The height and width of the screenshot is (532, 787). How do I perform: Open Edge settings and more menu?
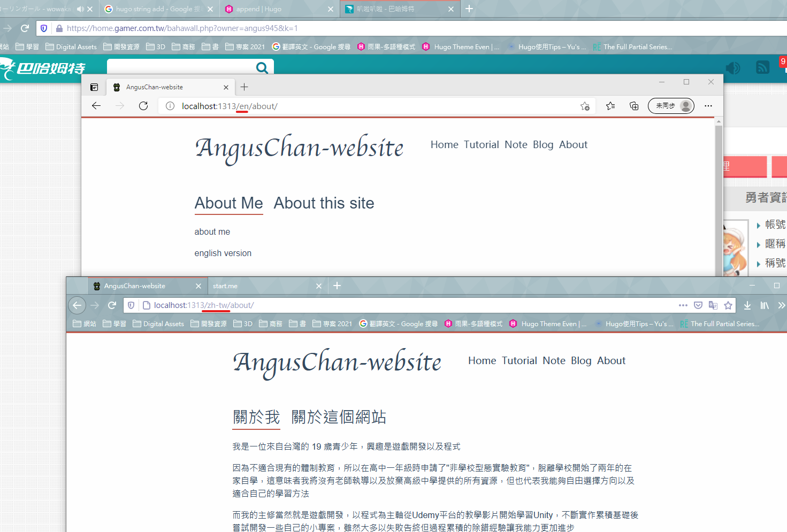pyautogui.click(x=708, y=106)
